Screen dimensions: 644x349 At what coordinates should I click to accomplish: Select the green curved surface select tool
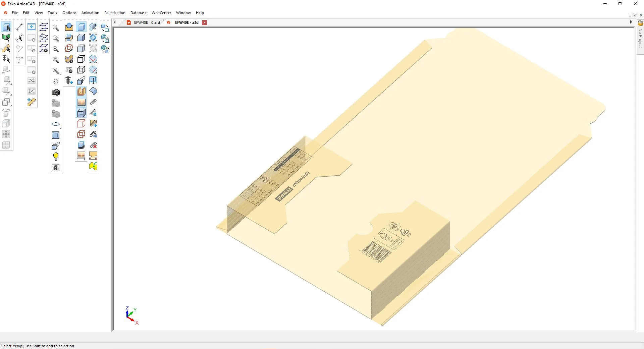(x=6, y=38)
